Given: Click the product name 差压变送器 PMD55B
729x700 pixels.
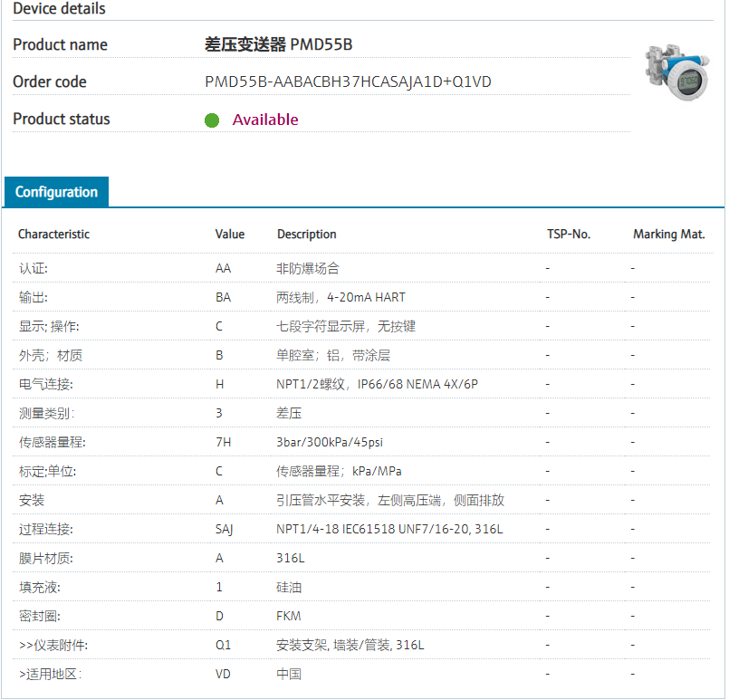Looking at the screenshot, I should click(285, 44).
